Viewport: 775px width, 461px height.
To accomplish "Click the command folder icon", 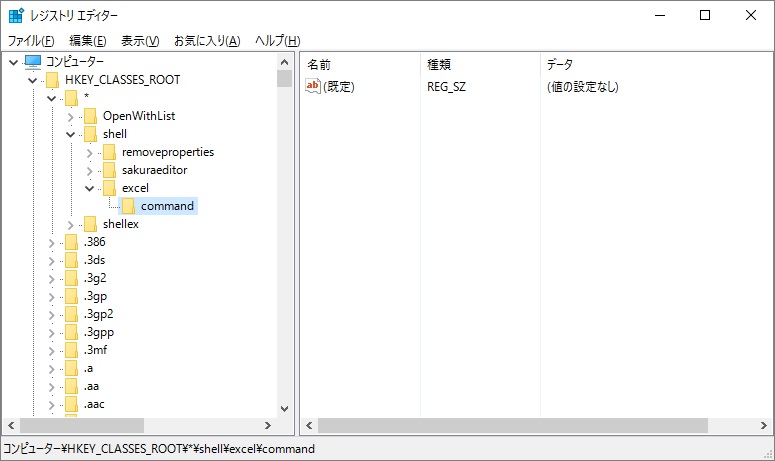I will 129,206.
